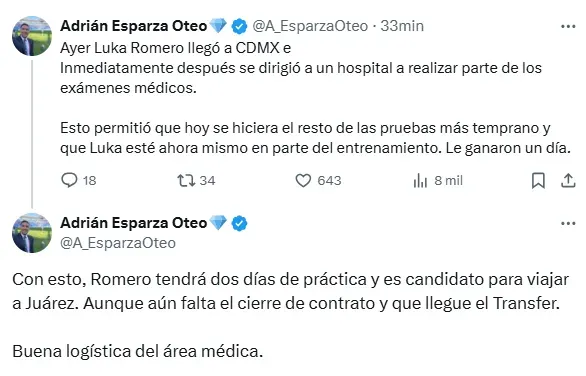This screenshot has height=376, width=586.
Task: Click the reply icon on the first tweet
Action: (69, 181)
